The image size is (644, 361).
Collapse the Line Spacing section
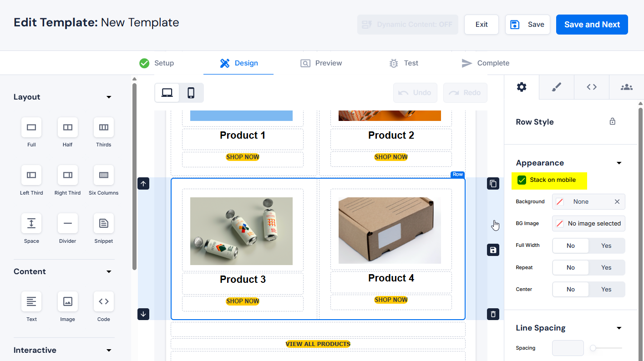tap(619, 328)
